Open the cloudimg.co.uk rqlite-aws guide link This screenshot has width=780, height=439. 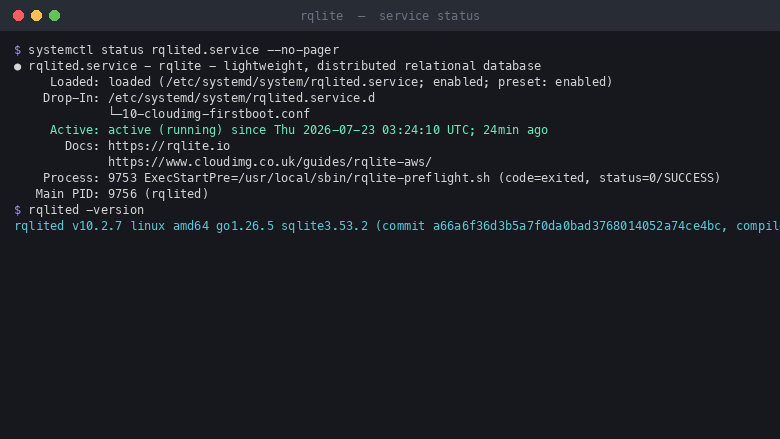click(x=270, y=162)
